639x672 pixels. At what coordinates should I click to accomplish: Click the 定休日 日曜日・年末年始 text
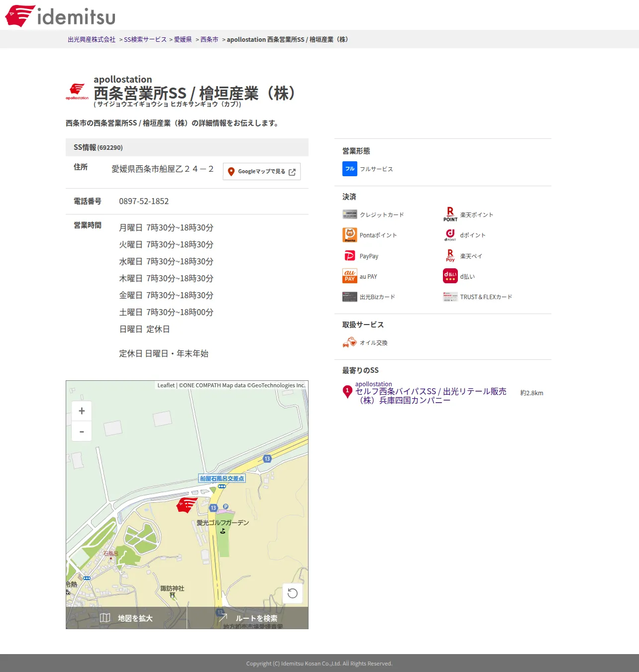(x=164, y=353)
